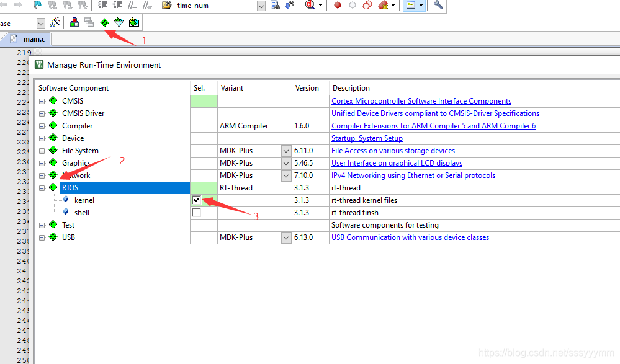Click Manage Multi-Project Workspace icon

click(x=89, y=22)
